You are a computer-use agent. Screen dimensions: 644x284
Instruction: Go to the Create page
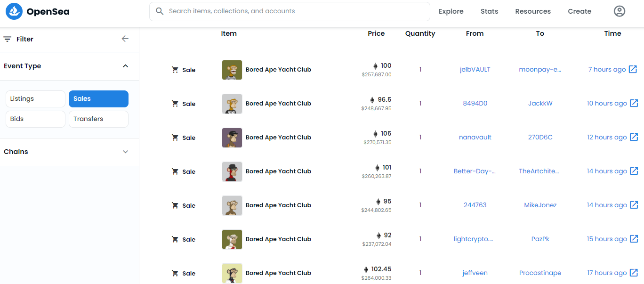coord(580,11)
